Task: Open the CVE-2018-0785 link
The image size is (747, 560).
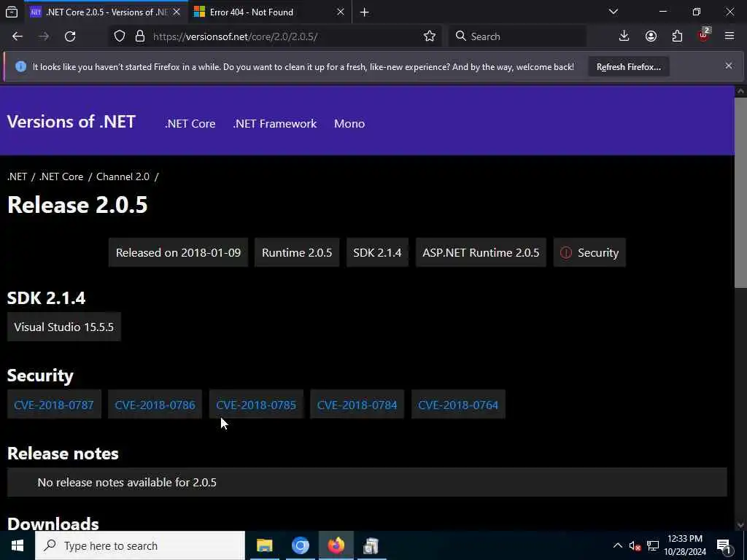Action: [256, 405]
